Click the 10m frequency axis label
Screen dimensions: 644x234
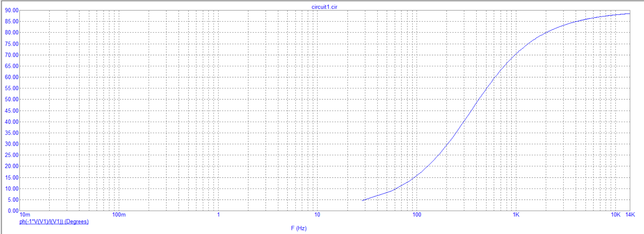[25, 215]
